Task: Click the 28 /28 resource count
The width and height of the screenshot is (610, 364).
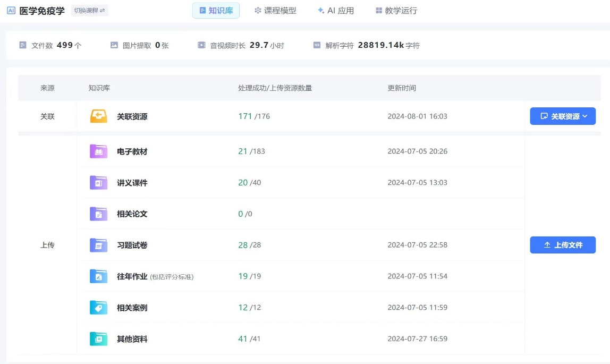Action: (x=249, y=245)
